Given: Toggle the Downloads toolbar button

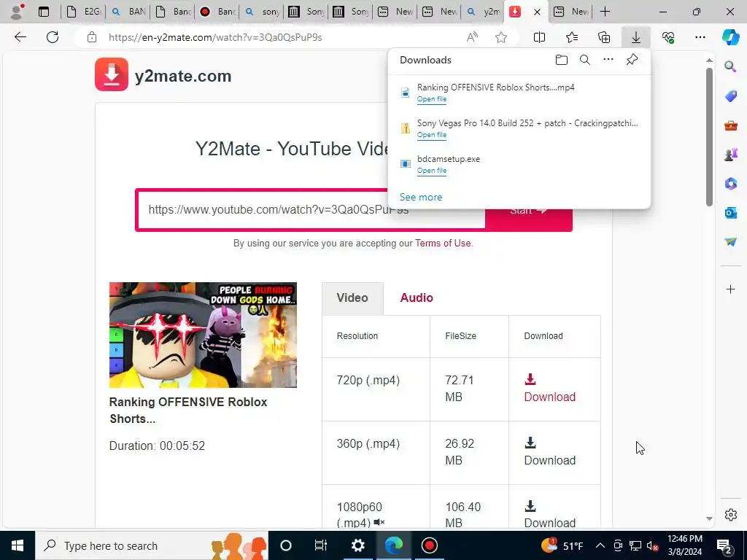Looking at the screenshot, I should [636, 37].
